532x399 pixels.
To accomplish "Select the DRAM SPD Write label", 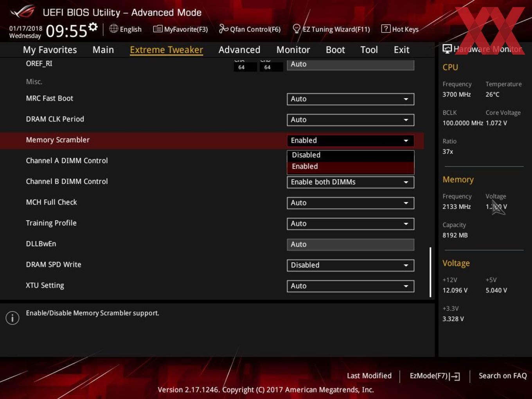I will tap(54, 264).
